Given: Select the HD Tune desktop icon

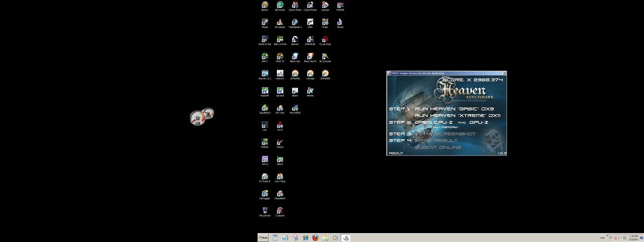Looking at the screenshot, I should pos(280,109).
